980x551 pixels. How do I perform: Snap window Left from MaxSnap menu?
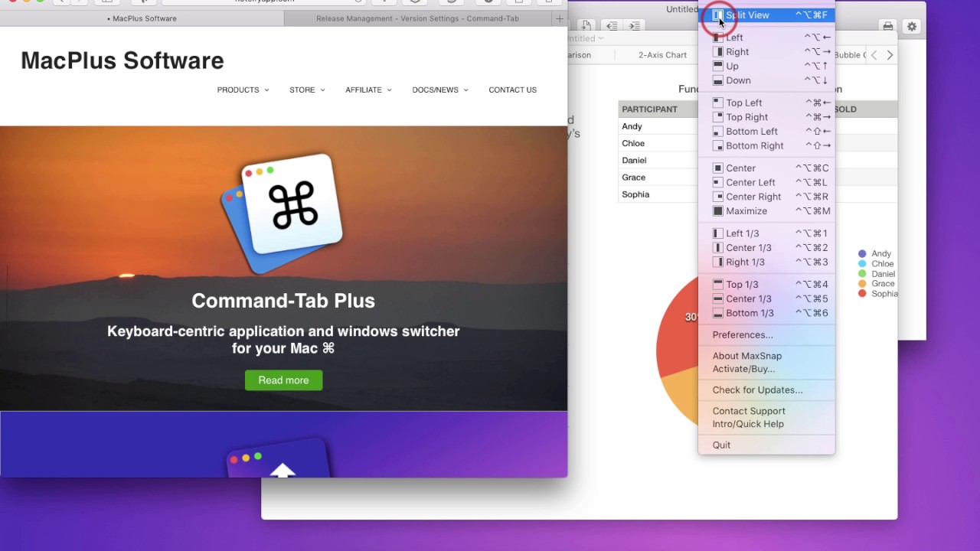(x=766, y=37)
